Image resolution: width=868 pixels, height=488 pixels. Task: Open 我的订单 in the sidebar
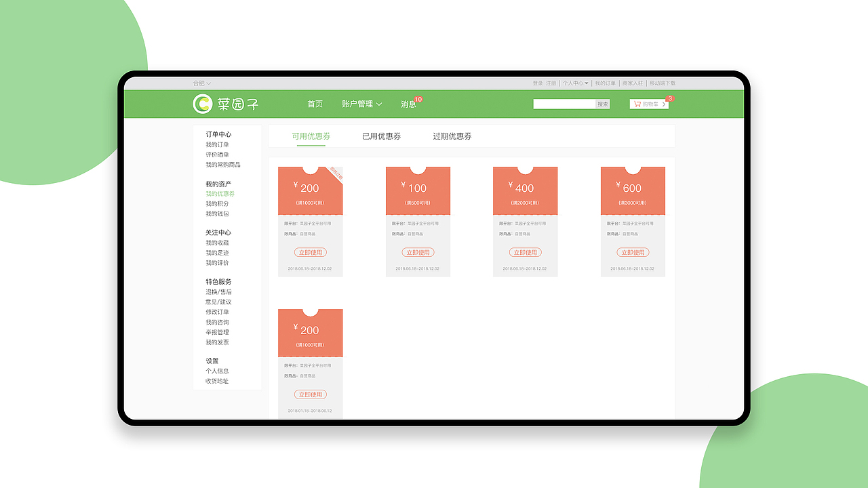click(x=218, y=145)
